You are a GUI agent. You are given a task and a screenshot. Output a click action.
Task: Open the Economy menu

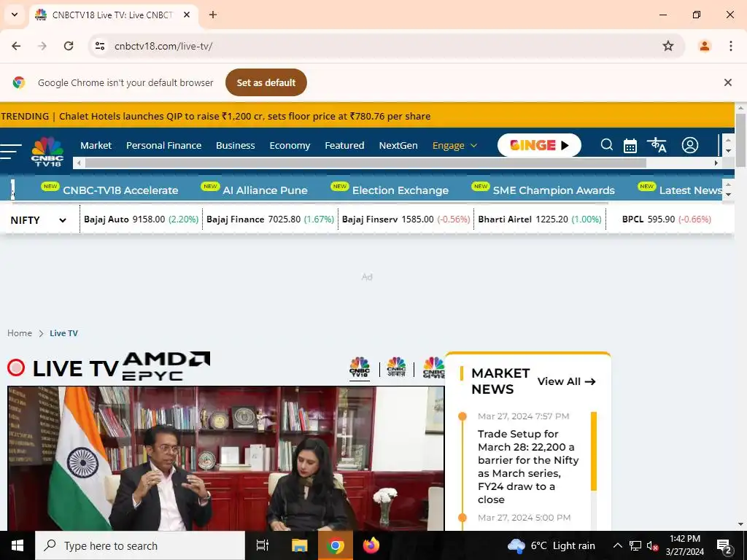[290, 145]
